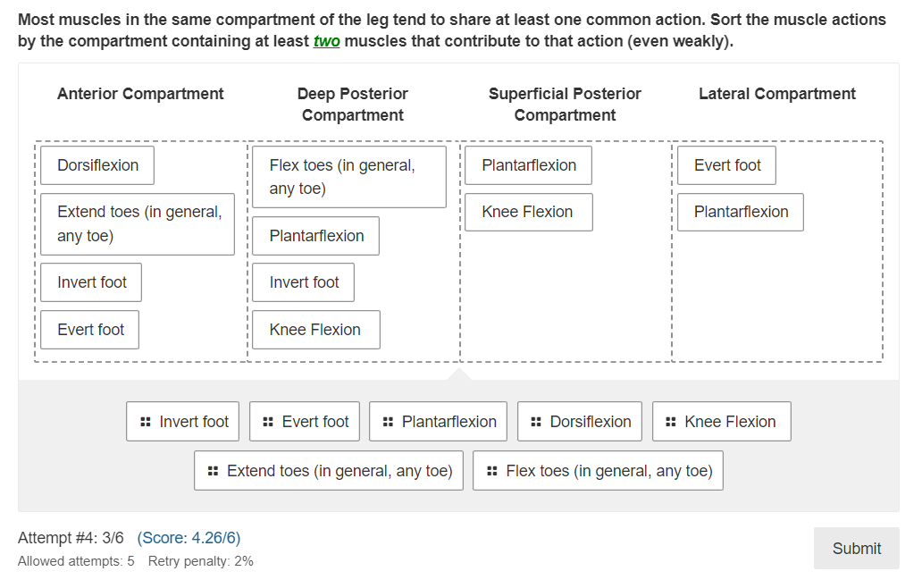Click the drag handle on the bank's Flex toes tile
The image size is (922, 588).
tap(491, 471)
